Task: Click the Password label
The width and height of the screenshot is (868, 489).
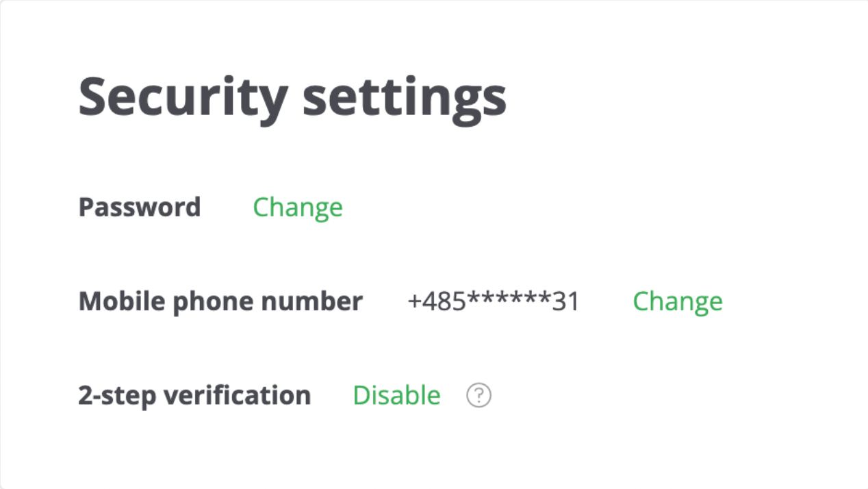Action: 140,208
